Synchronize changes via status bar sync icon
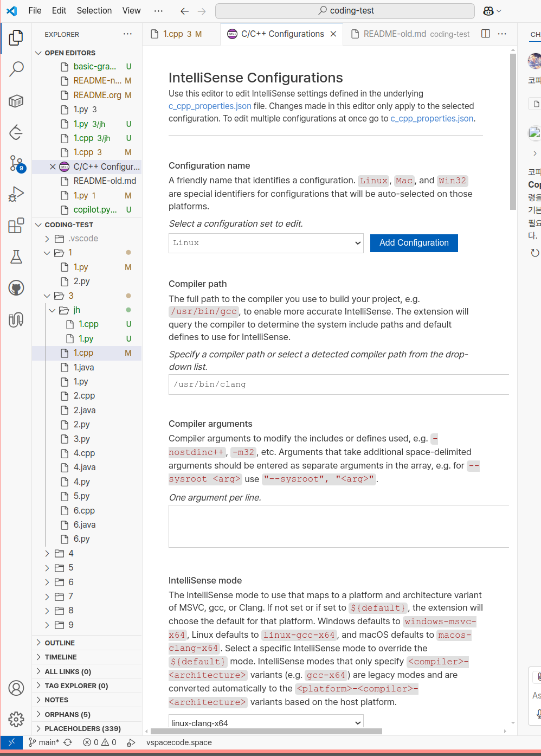The image size is (541, 756). coord(68,742)
